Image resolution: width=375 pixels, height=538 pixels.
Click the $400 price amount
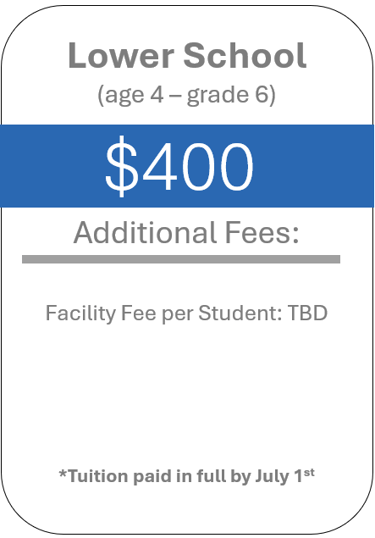click(x=179, y=166)
